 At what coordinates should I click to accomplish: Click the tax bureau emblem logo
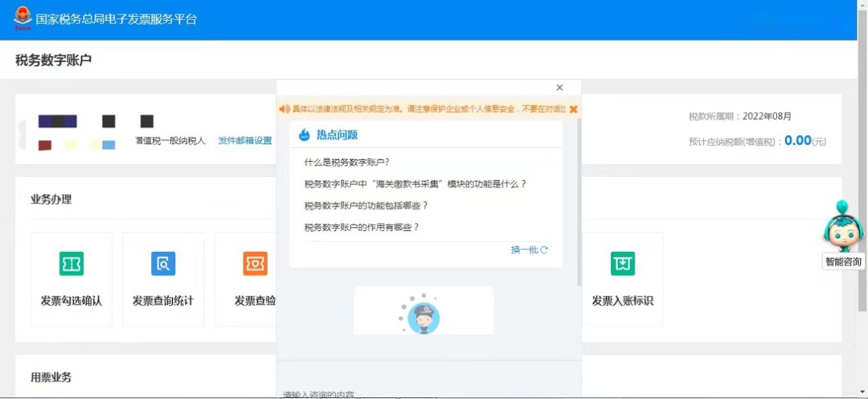(22, 19)
